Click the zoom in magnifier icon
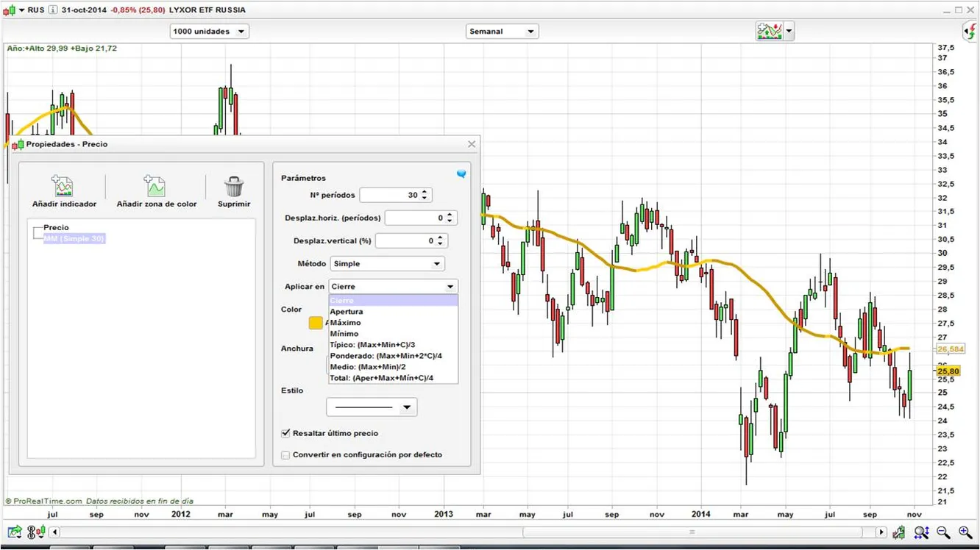 965,532
